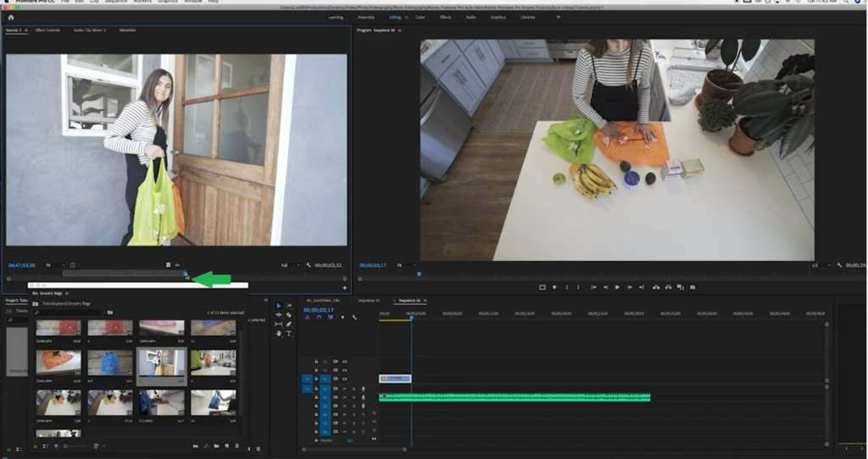
Task: Toggle nest sequence insert option
Action: click(x=308, y=318)
